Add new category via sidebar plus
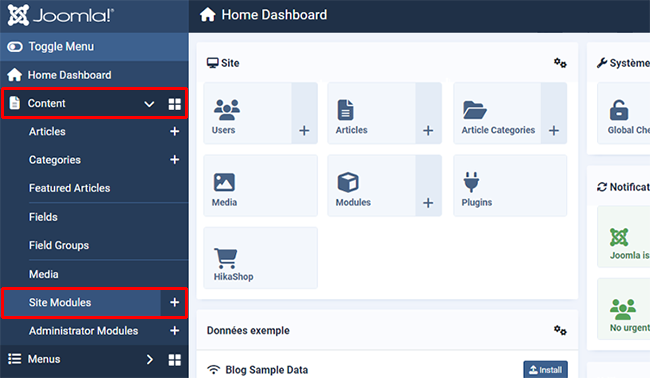 [x=175, y=160]
